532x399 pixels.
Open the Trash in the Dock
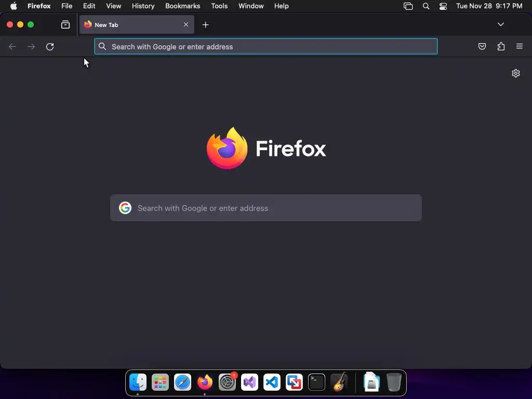point(394,382)
